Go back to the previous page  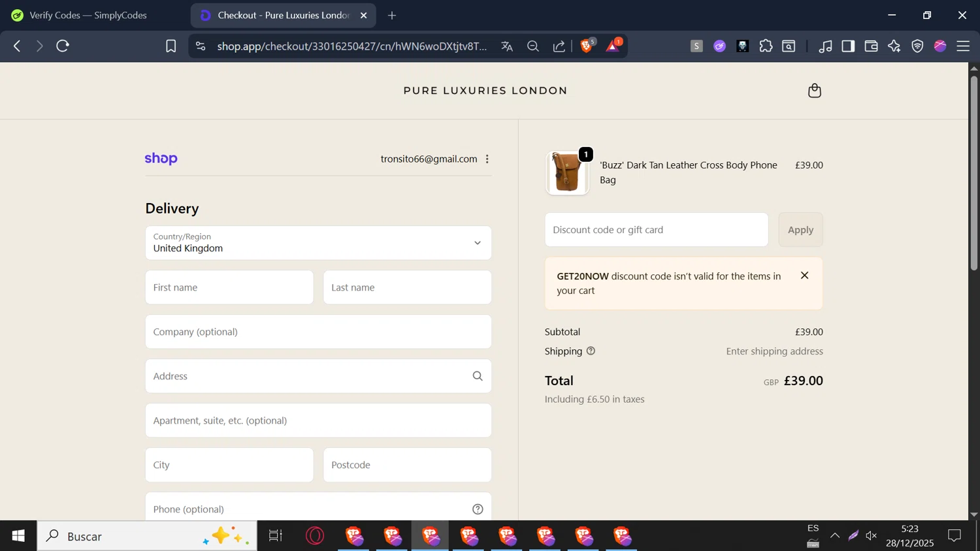click(x=17, y=46)
